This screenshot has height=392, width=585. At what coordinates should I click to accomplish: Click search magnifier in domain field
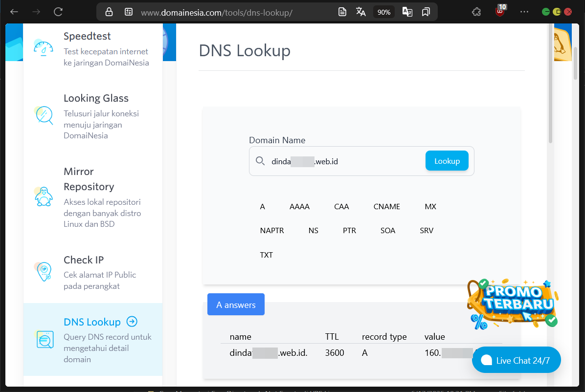click(260, 161)
